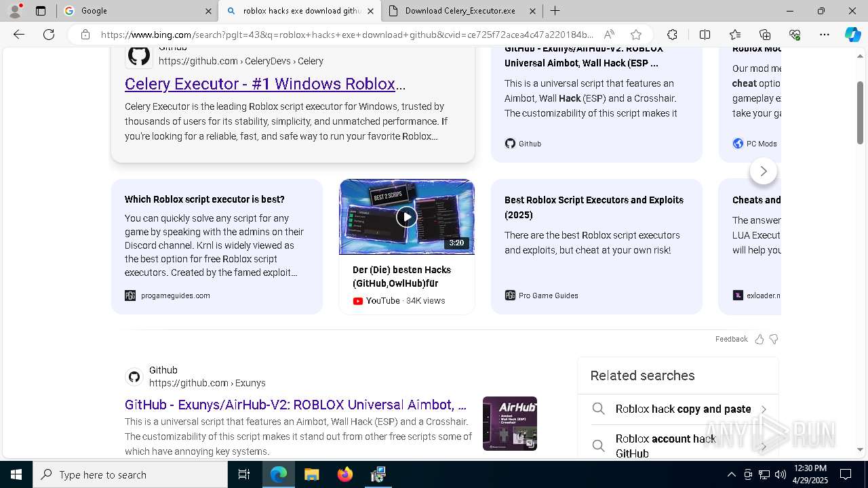
Task: Open the Collections panel
Action: click(x=765, y=35)
